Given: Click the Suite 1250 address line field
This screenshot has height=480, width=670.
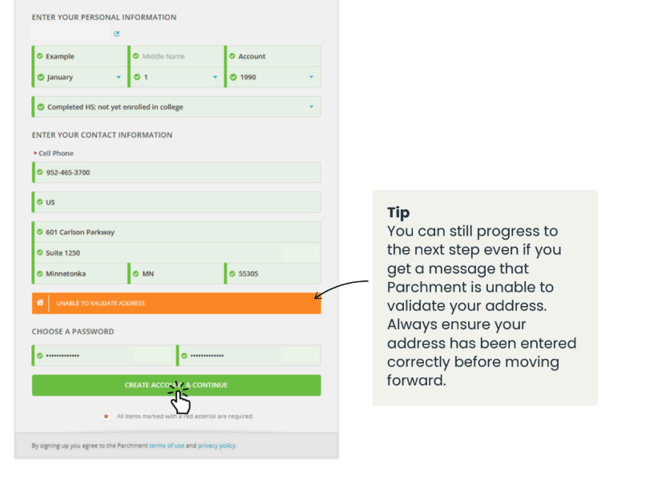Looking at the screenshot, I should click(x=176, y=253).
